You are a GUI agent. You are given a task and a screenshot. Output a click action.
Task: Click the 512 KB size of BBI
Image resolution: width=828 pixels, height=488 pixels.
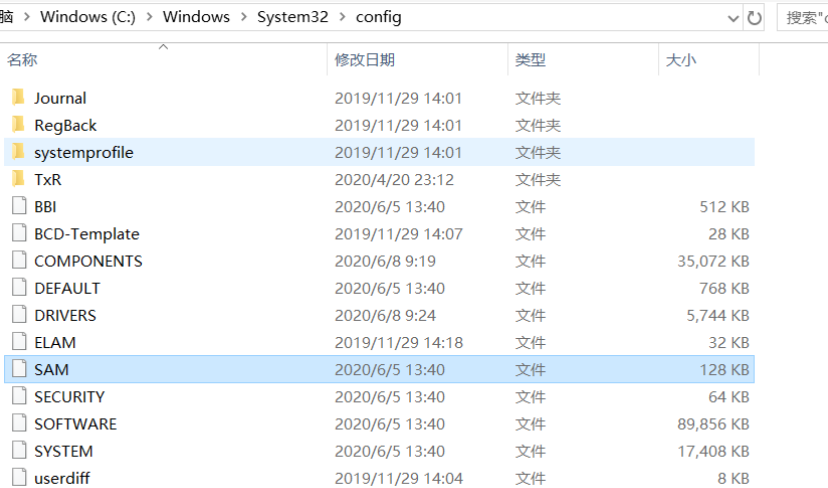point(724,207)
